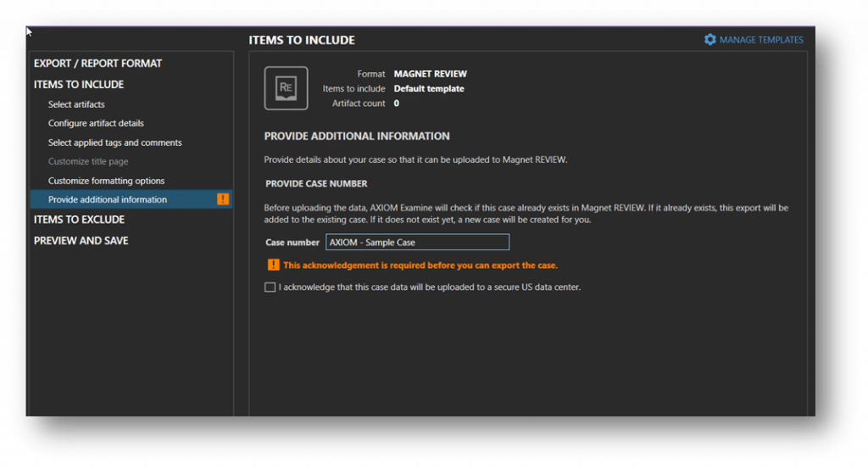Click the Provide Case Number heading

(x=316, y=184)
